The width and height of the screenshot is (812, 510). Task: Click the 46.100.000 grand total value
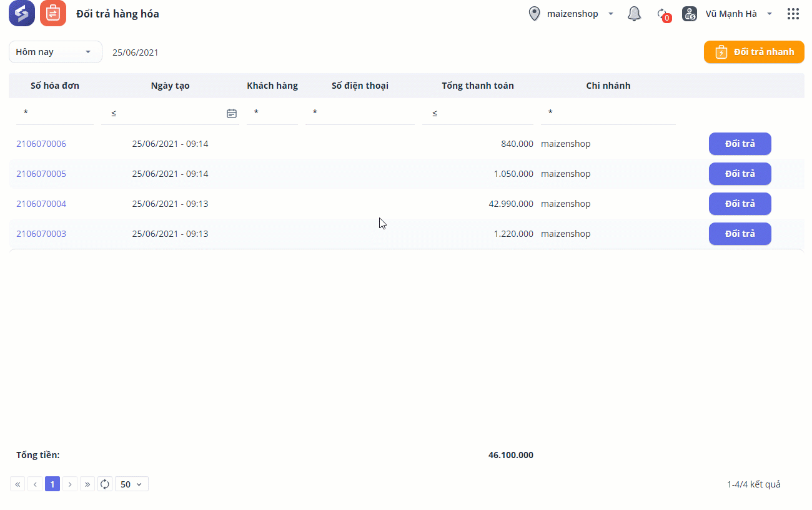pos(511,455)
